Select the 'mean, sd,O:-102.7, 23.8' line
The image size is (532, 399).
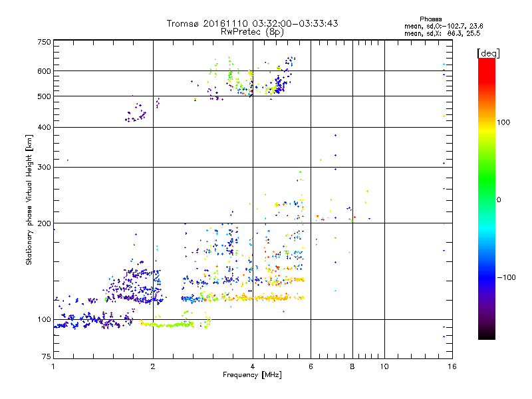[x=444, y=26]
